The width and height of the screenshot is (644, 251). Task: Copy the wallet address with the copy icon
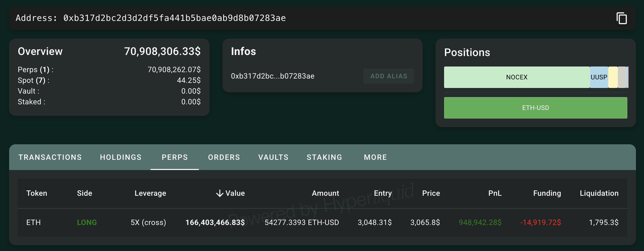(x=621, y=18)
